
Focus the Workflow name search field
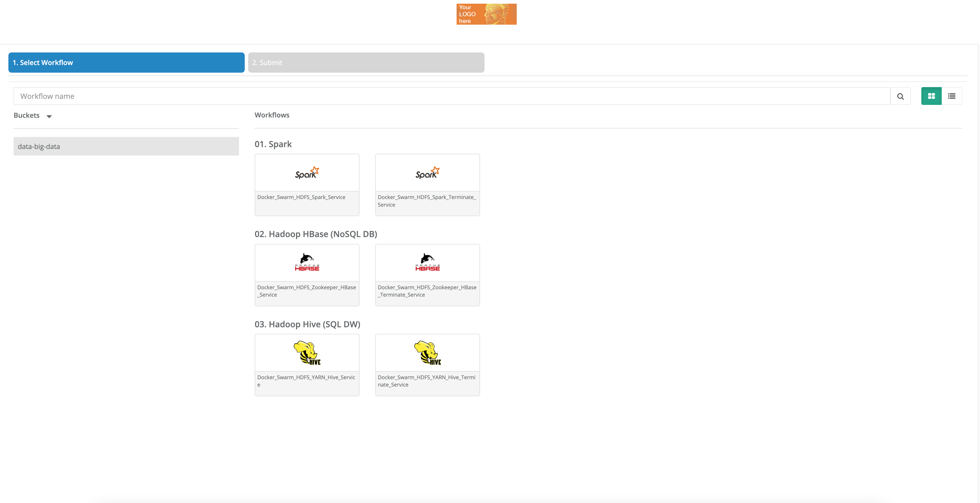tap(451, 96)
